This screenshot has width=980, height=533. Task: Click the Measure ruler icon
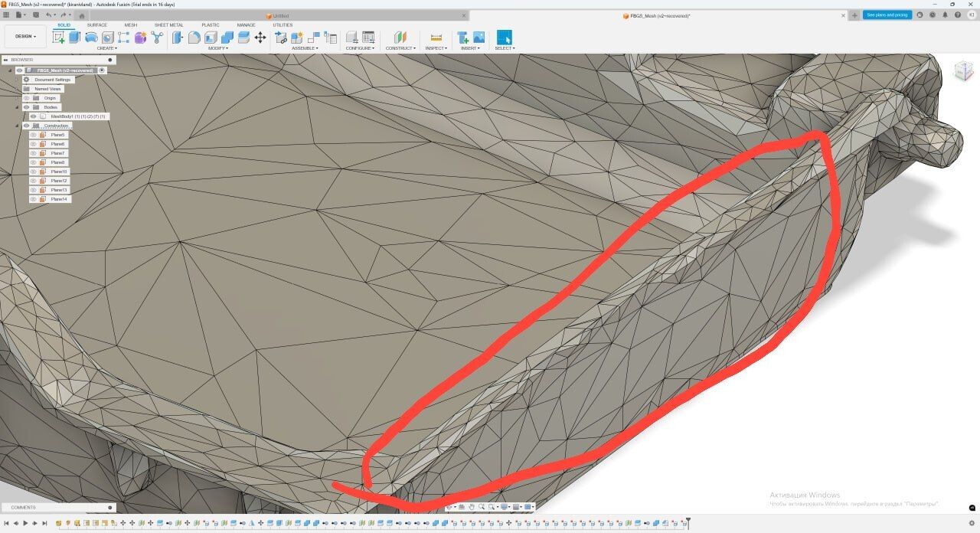(436, 37)
